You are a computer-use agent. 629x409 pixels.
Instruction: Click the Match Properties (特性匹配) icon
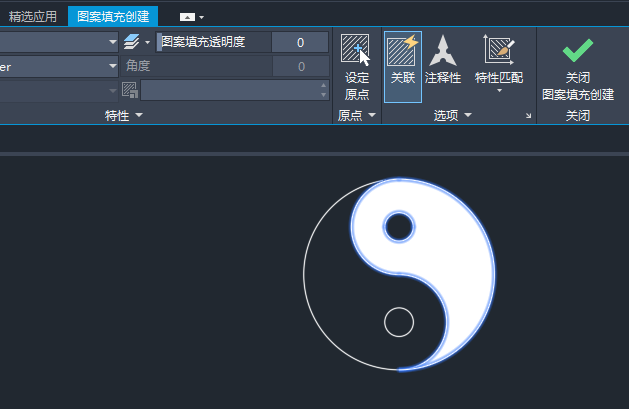coord(499,50)
